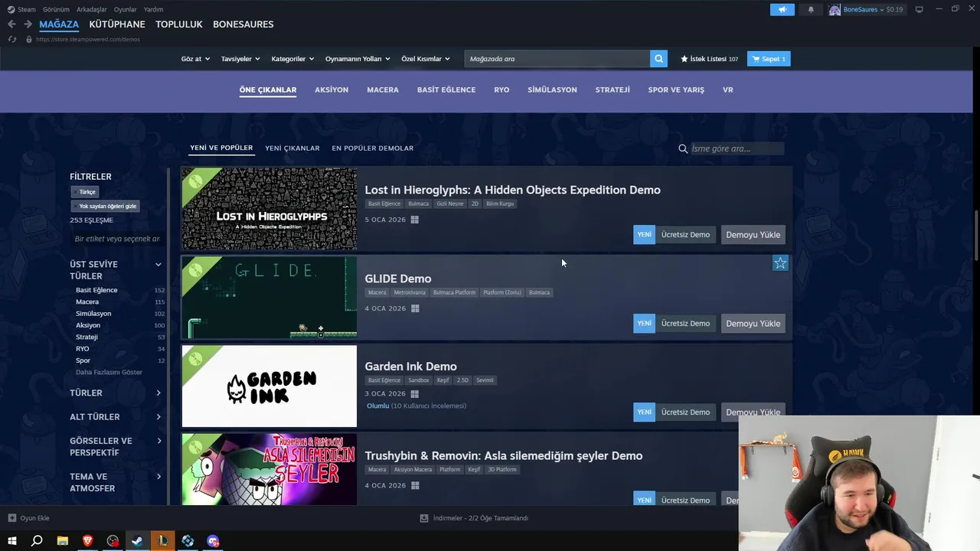Remove the 'Yok sayılan öğeleri gizle' filter
The image size is (980, 551).
click(x=107, y=206)
